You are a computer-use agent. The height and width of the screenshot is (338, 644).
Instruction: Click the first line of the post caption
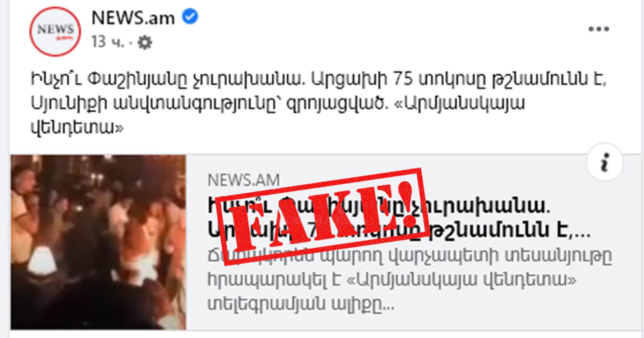click(319, 79)
